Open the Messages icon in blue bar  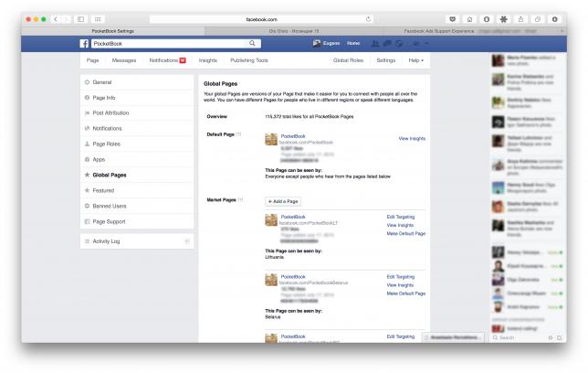[387, 44]
